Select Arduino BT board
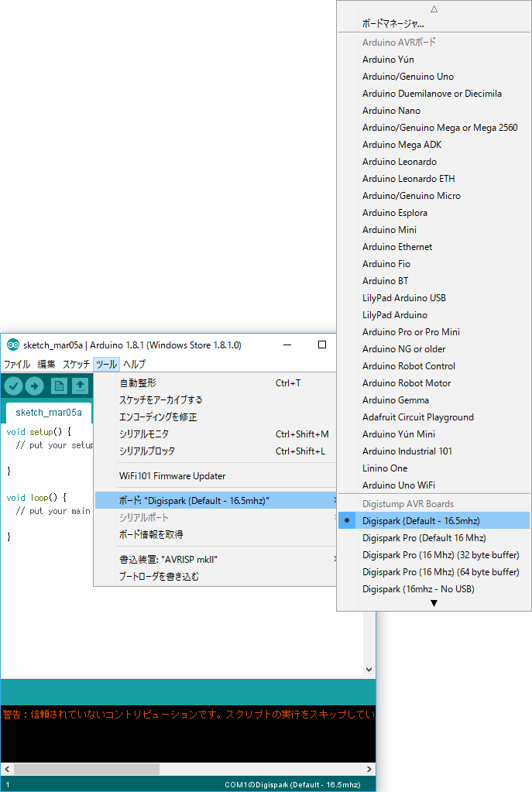The height and width of the screenshot is (792, 532). tap(434, 281)
